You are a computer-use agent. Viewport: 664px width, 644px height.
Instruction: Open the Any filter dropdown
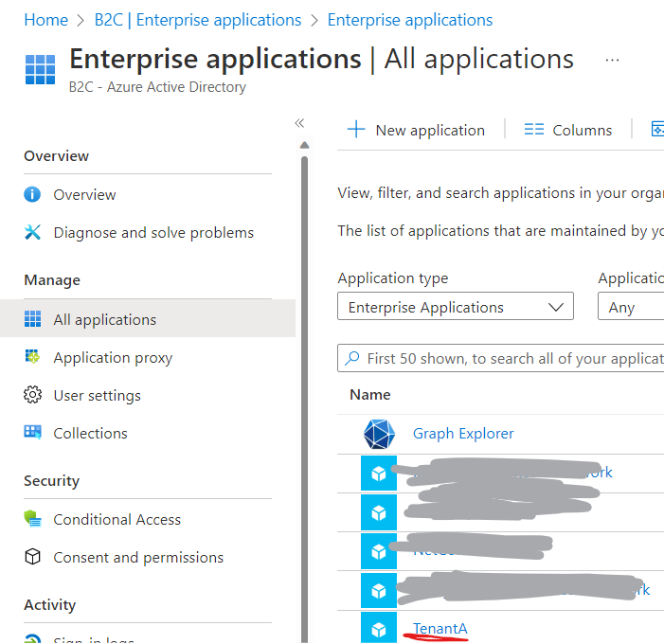[631, 306]
